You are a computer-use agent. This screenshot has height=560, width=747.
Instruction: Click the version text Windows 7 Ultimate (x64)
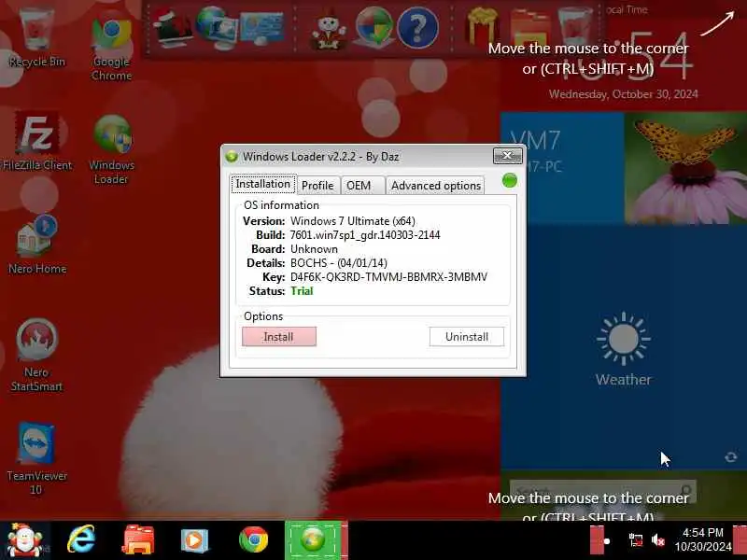[353, 221]
